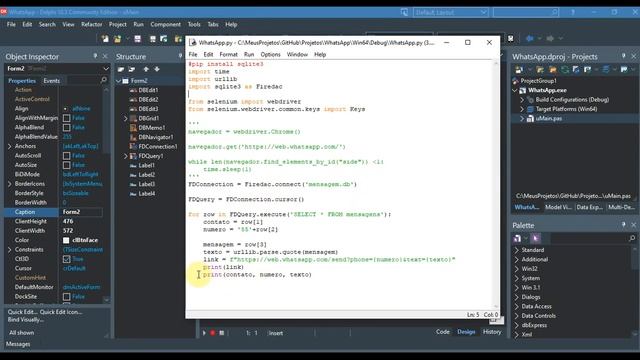Click the desktop layout icon in title bar
640x360 pixels.
pyautogui.click(x=404, y=12)
